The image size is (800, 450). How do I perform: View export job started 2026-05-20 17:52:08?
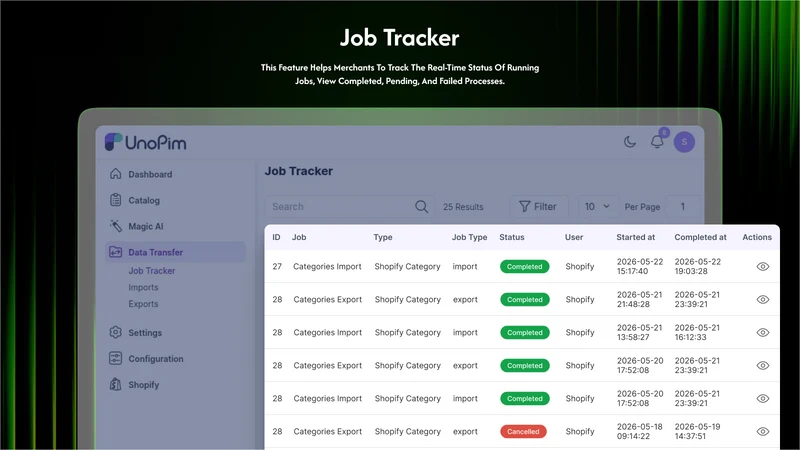click(763, 365)
